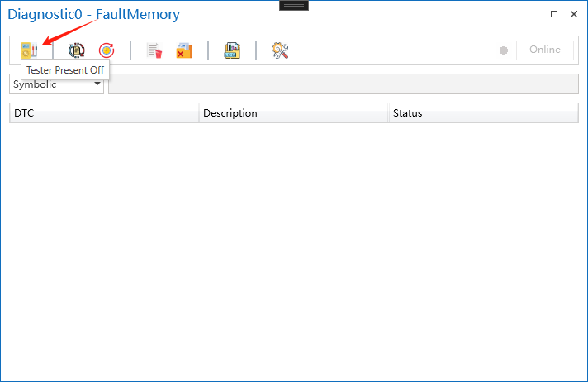588x382 pixels.
Task: Sort by the Status column header
Action: [483, 113]
